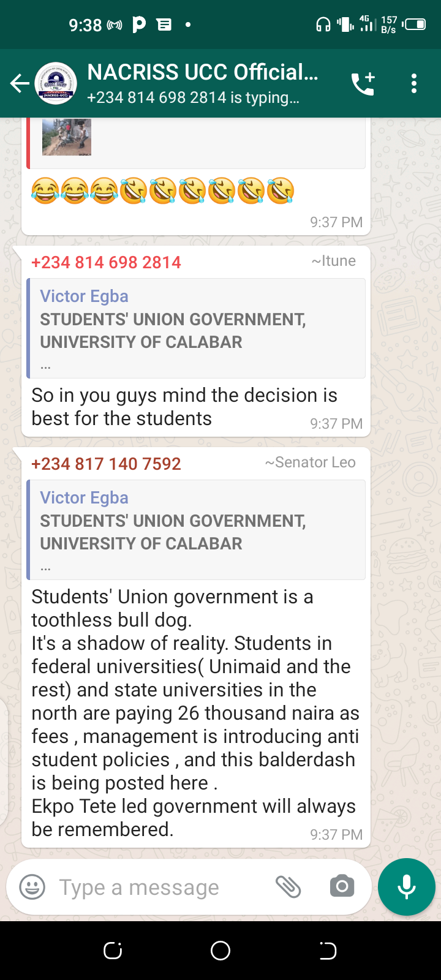Tap sender number +234 817 140 7592
This screenshot has height=980, width=441.
point(107,464)
